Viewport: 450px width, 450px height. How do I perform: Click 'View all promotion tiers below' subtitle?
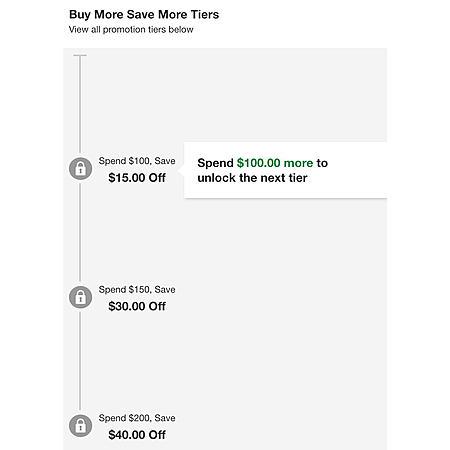pyautogui.click(x=131, y=30)
